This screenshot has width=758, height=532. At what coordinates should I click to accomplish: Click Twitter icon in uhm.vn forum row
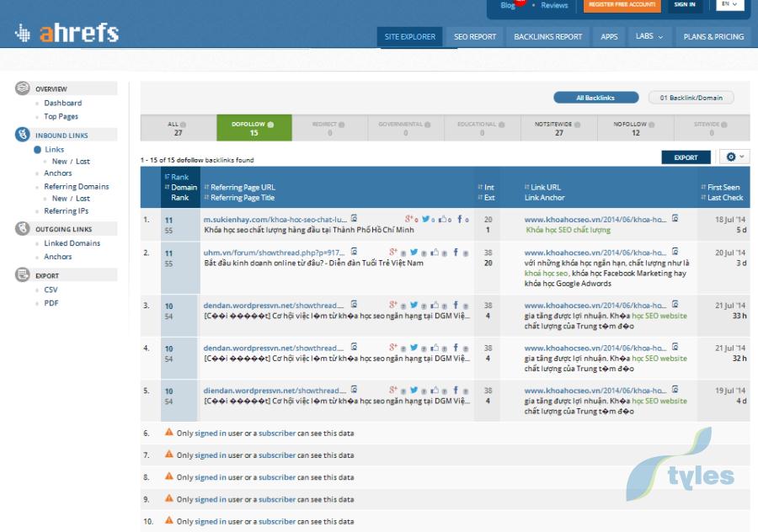[x=414, y=253]
